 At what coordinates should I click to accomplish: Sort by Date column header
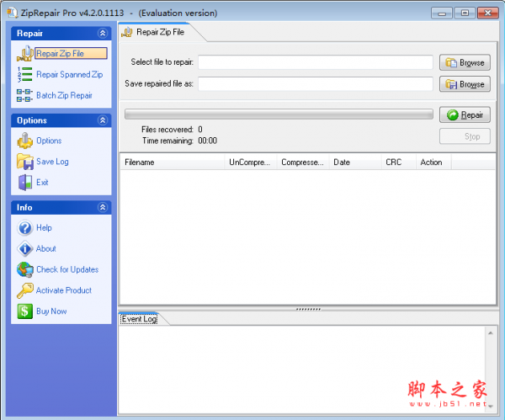tap(355, 162)
